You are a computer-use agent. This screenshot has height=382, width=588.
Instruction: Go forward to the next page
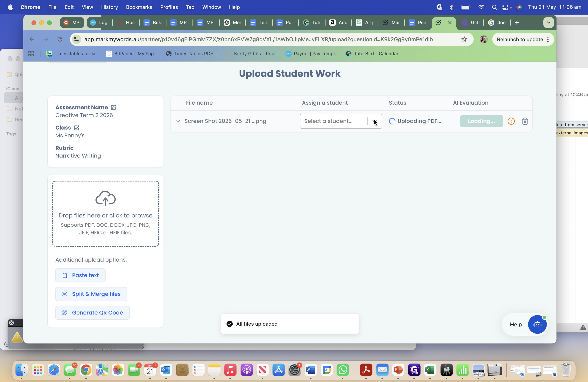pos(46,39)
